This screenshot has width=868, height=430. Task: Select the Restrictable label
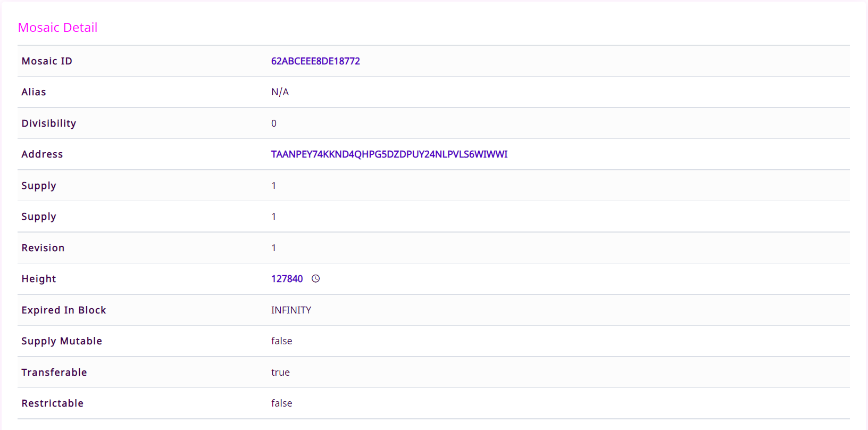(x=53, y=403)
